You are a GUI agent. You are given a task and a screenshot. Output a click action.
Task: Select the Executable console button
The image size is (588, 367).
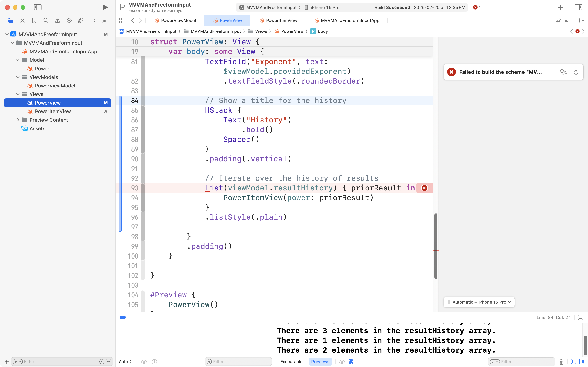pos(291,362)
